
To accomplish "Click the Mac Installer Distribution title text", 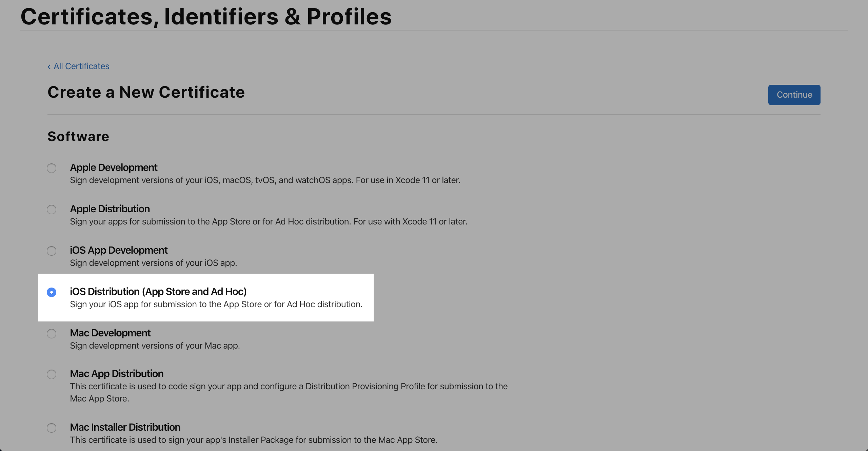I will point(125,427).
